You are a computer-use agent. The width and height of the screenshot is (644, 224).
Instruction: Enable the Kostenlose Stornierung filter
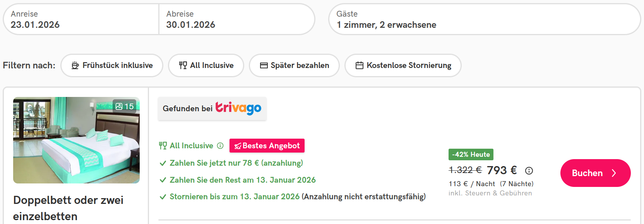[403, 65]
